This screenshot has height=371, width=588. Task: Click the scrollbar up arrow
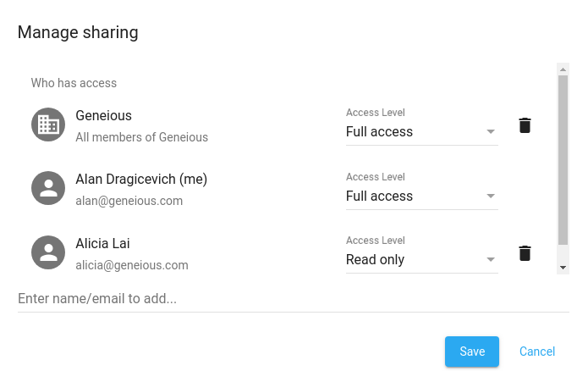pyautogui.click(x=563, y=69)
